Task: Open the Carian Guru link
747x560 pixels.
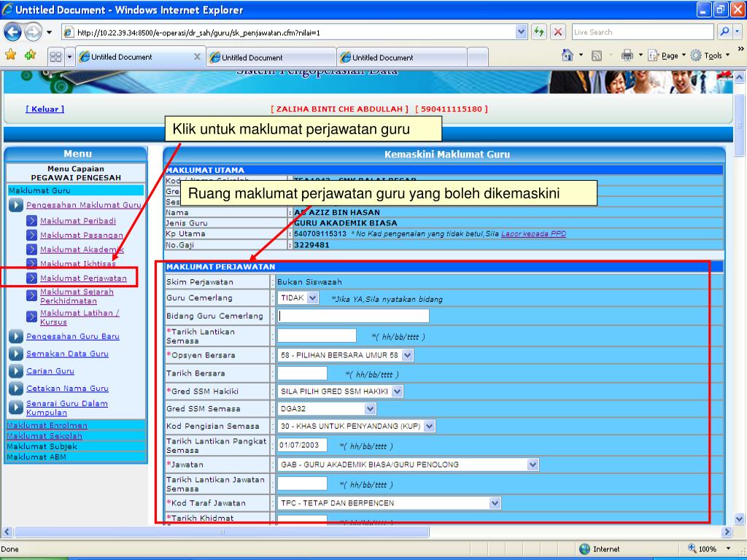Action: [x=50, y=371]
